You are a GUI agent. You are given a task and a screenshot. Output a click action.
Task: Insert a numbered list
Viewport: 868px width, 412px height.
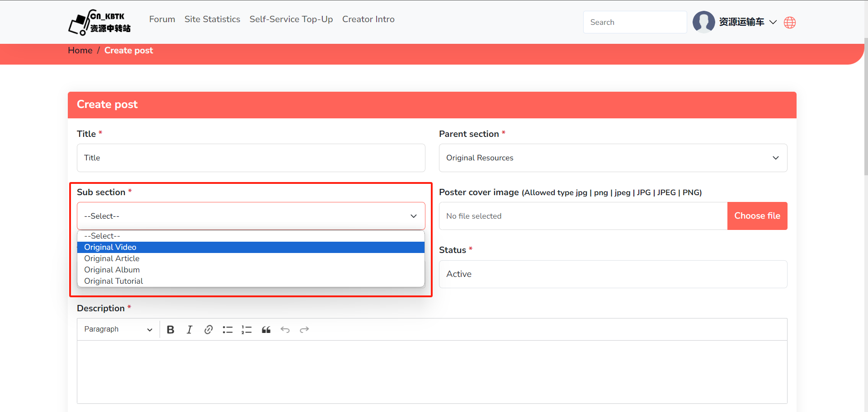pos(246,330)
